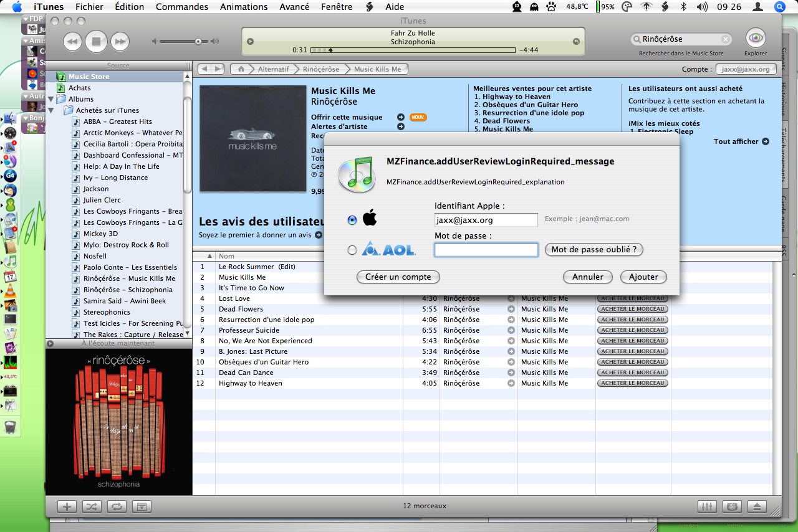Screen dimensions: 798x532
Task: Hide the À l'écoute maintenant artwork pane
Action: click(x=51, y=343)
